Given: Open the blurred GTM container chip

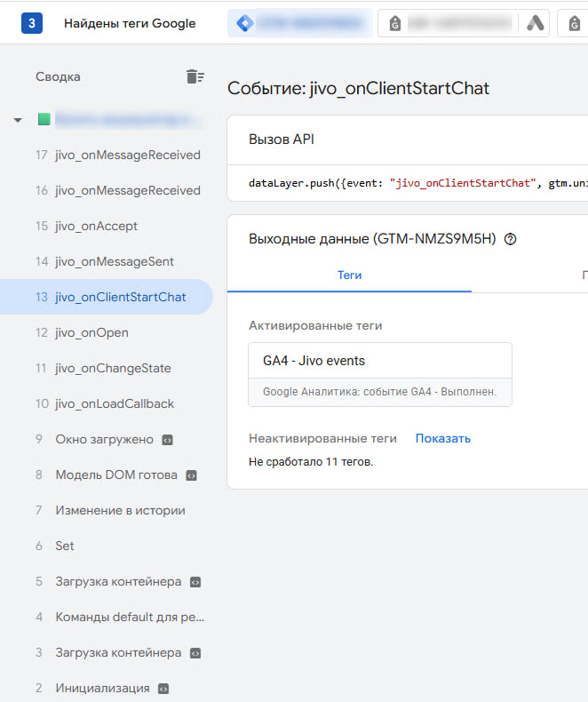Looking at the screenshot, I should [300, 23].
